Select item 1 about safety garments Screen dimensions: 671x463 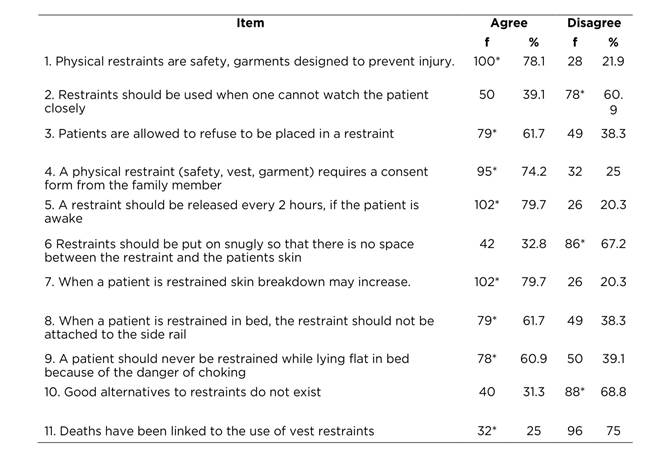tap(250, 62)
